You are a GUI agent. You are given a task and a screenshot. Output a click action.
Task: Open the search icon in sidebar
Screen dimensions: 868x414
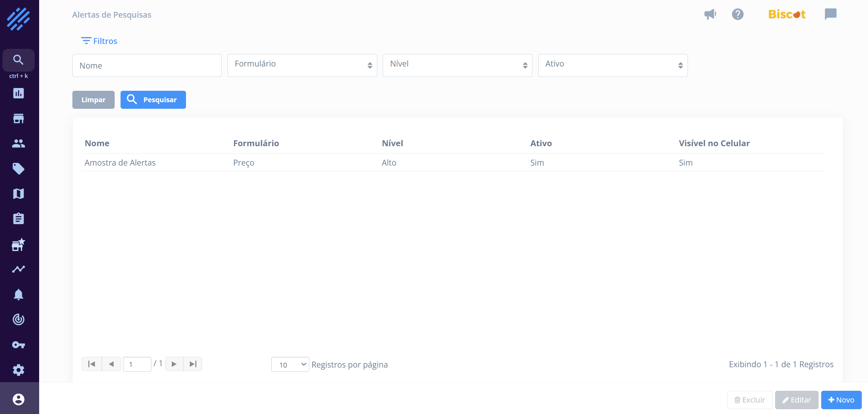pyautogui.click(x=18, y=60)
